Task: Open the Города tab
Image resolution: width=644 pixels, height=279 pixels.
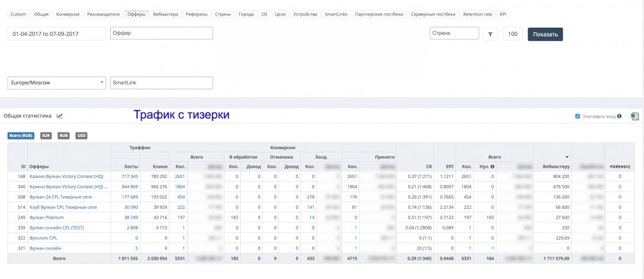Action: 246,14
